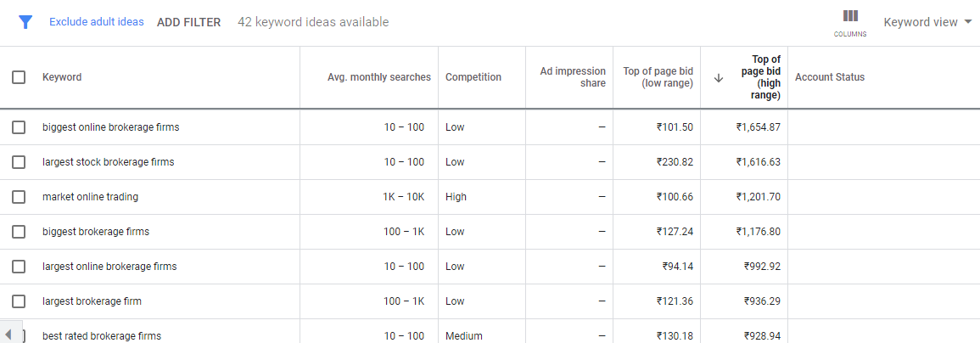Sort by the Competition column header
Screen dimensions: 980x343
pyautogui.click(x=473, y=77)
